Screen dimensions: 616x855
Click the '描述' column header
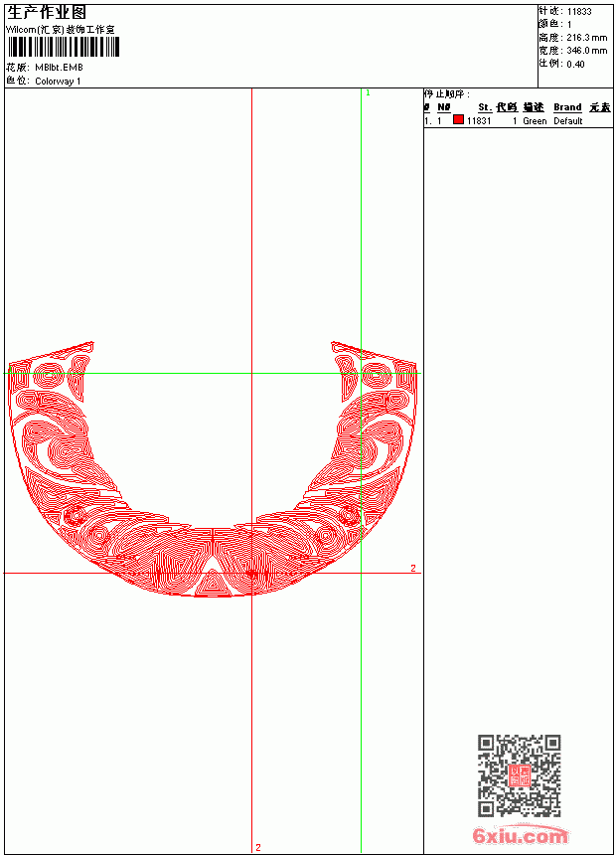pyautogui.click(x=534, y=107)
